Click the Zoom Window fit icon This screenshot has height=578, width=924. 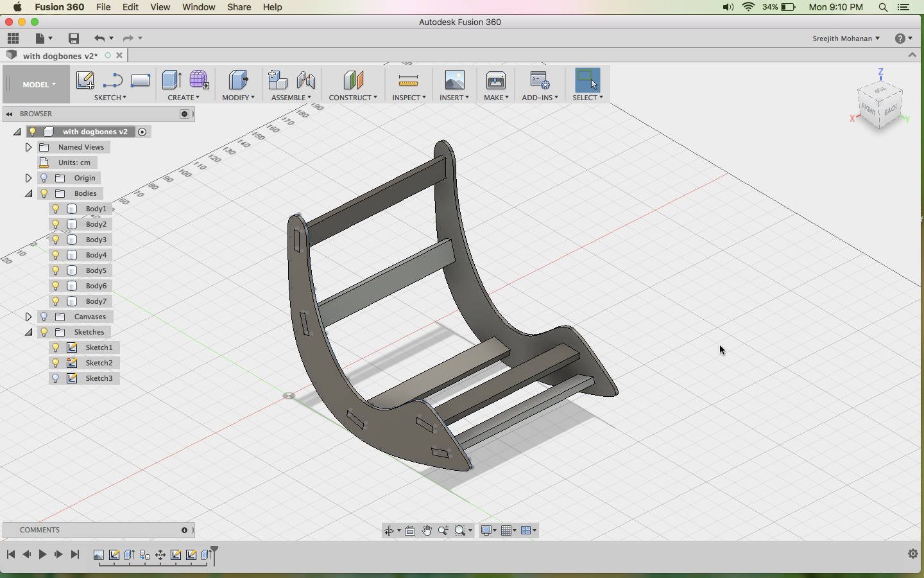[x=460, y=530]
